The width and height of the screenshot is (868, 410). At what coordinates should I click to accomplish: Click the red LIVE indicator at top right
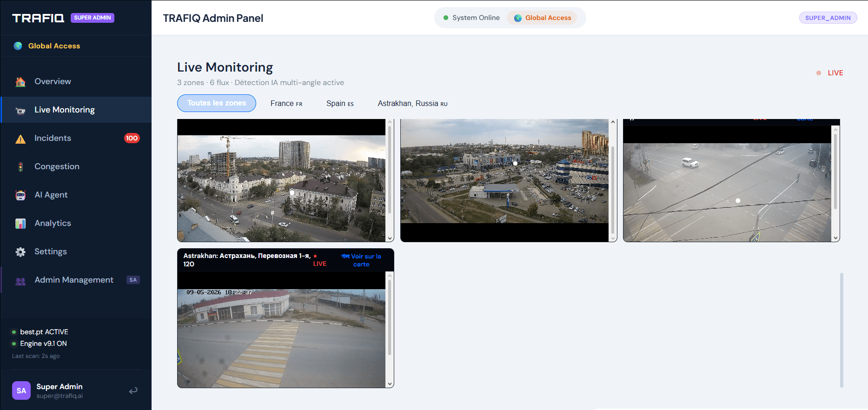[x=830, y=73]
